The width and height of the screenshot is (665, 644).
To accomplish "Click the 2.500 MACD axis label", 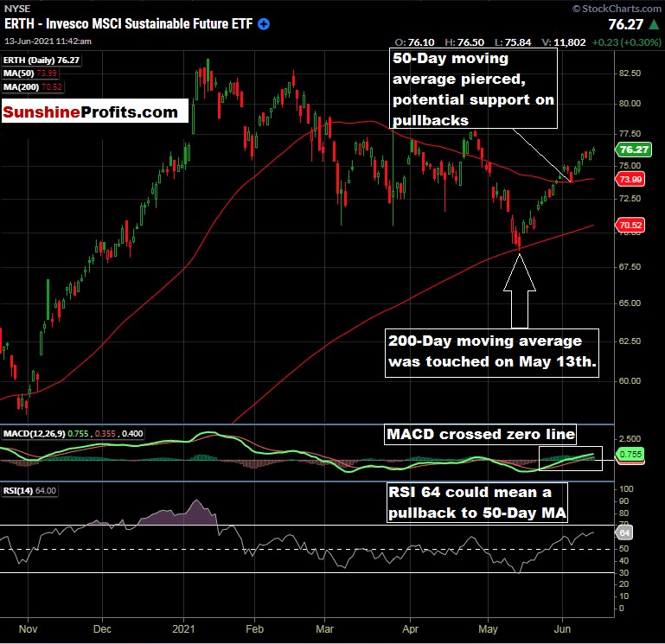I will tap(630, 439).
